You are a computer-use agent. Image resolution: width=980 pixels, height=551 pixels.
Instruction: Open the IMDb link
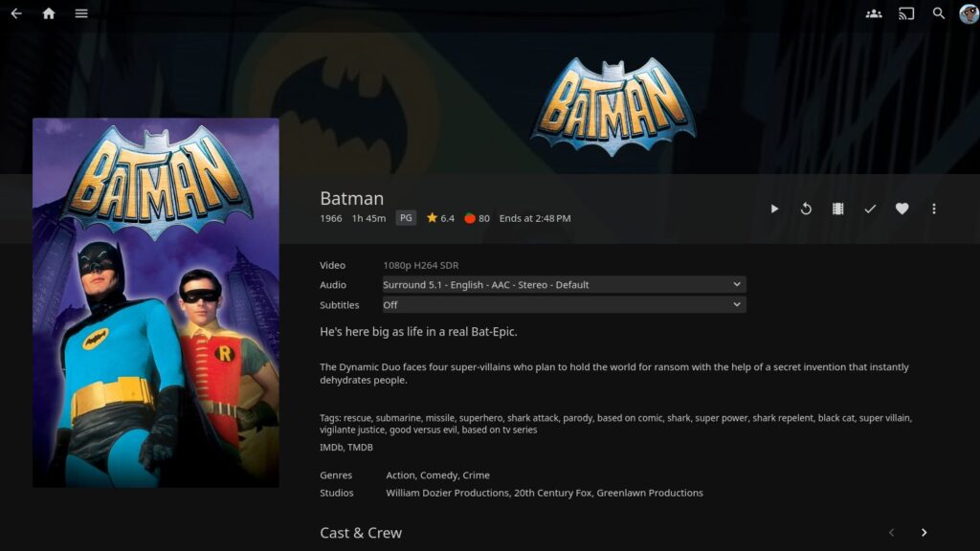330,448
